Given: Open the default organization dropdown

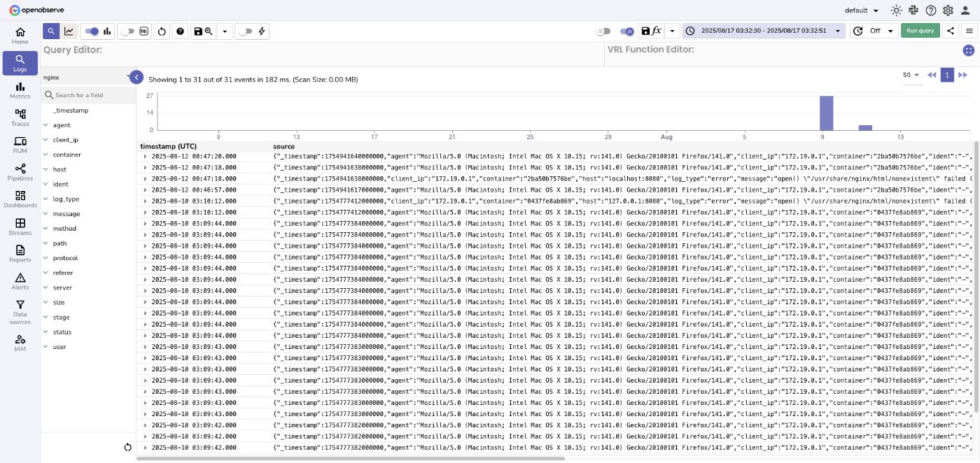Looking at the screenshot, I should pyautogui.click(x=862, y=10).
